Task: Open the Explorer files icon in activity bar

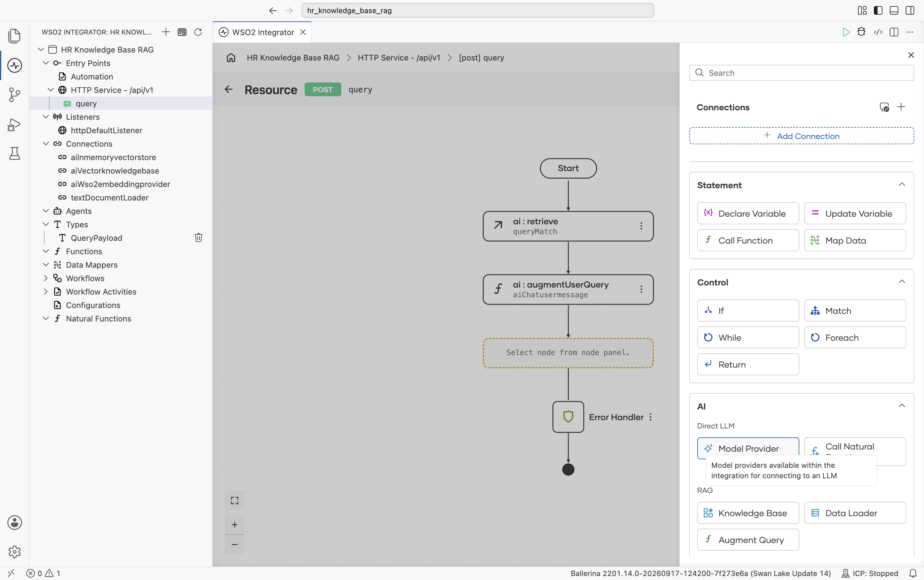Action: pyautogui.click(x=14, y=36)
